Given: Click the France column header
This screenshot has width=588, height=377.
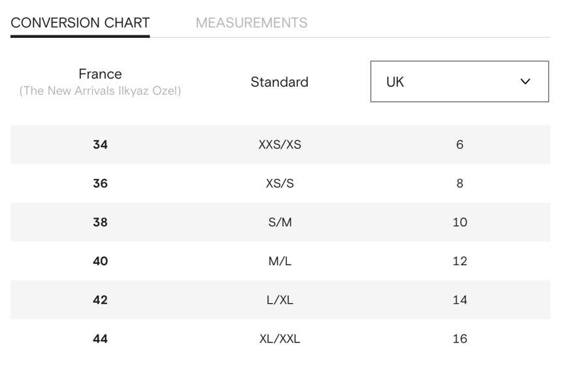Looking at the screenshot, I should 100,74.
